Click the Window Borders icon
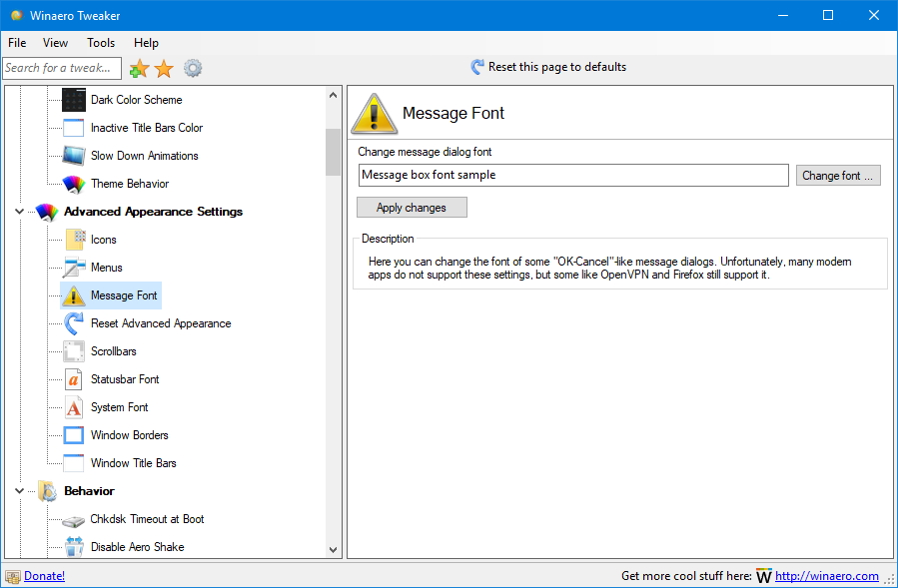This screenshot has width=898, height=588. [x=74, y=435]
